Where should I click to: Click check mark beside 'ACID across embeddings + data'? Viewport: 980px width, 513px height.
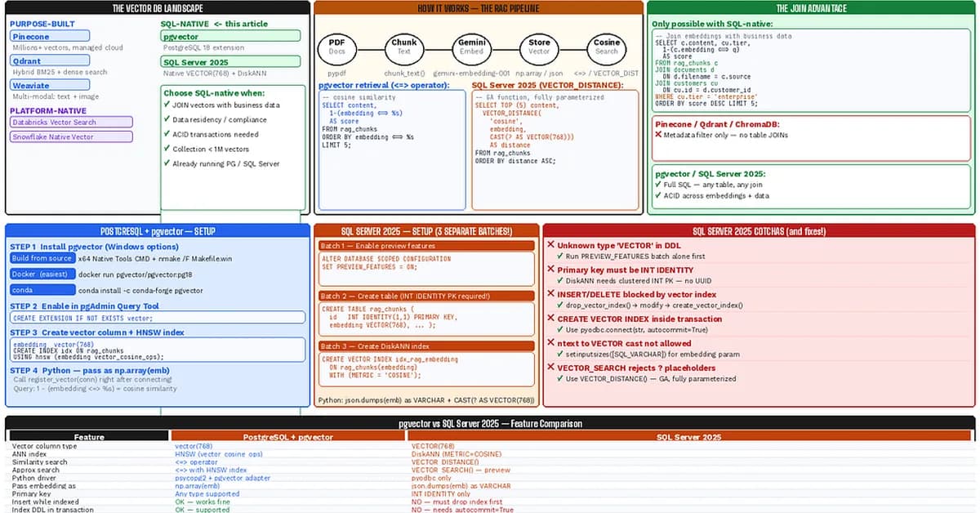(x=658, y=195)
